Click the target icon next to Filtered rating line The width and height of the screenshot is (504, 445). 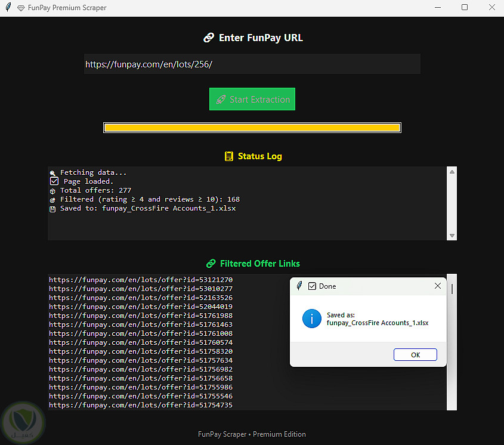(52, 200)
